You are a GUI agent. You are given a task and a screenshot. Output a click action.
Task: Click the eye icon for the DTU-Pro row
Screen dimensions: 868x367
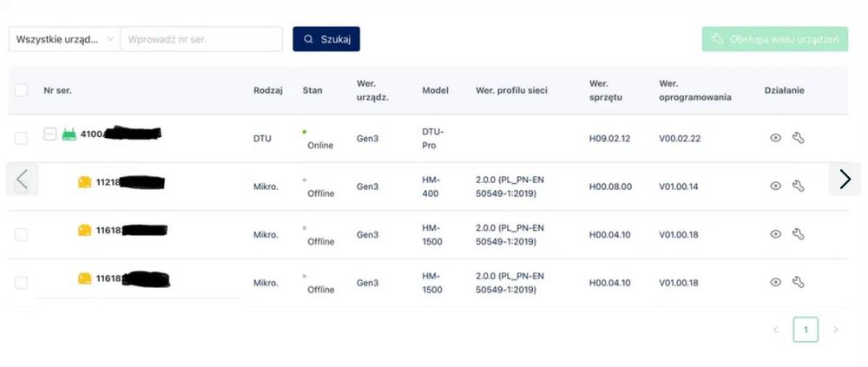tap(775, 138)
